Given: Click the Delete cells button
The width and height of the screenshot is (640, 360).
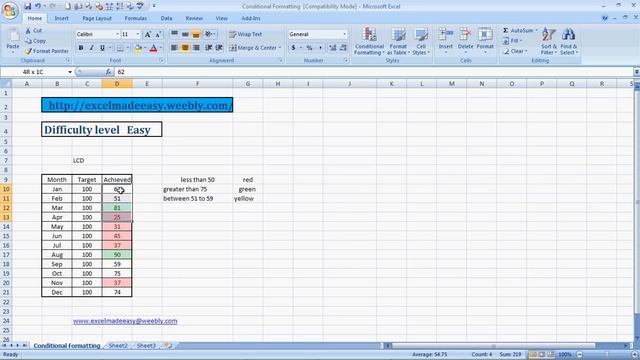Looking at the screenshot, I should coord(465,40).
